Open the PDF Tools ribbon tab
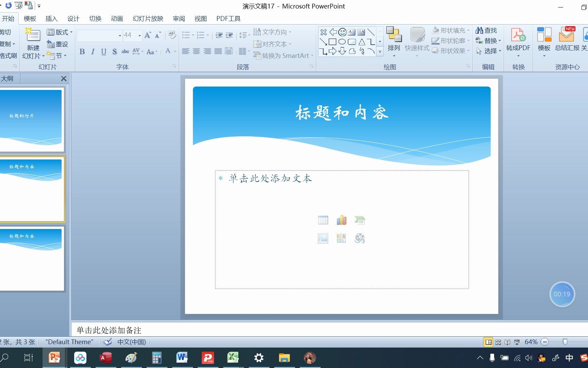Image resolution: width=588 pixels, height=368 pixels. coord(228,18)
